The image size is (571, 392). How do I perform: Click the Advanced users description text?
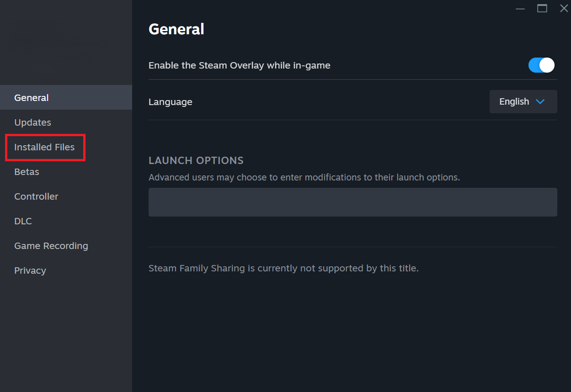point(304,177)
